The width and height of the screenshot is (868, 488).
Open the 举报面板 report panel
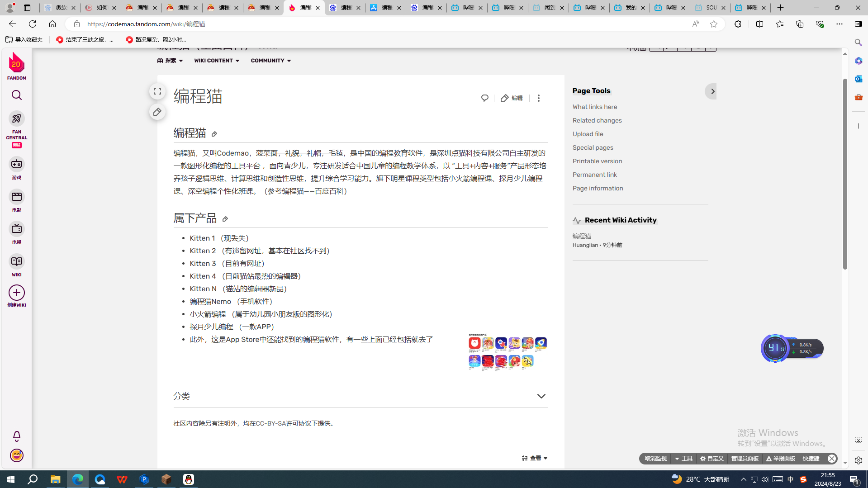coord(780,459)
